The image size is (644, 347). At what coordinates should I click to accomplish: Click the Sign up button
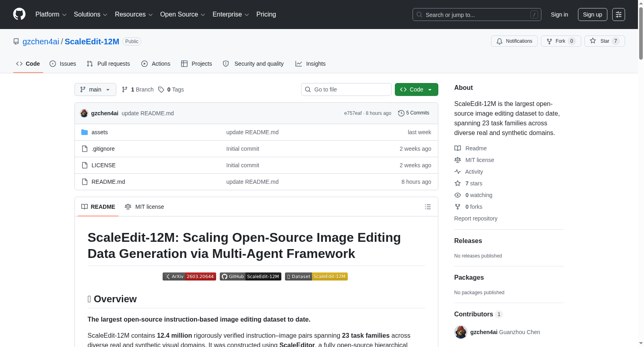[592, 15]
